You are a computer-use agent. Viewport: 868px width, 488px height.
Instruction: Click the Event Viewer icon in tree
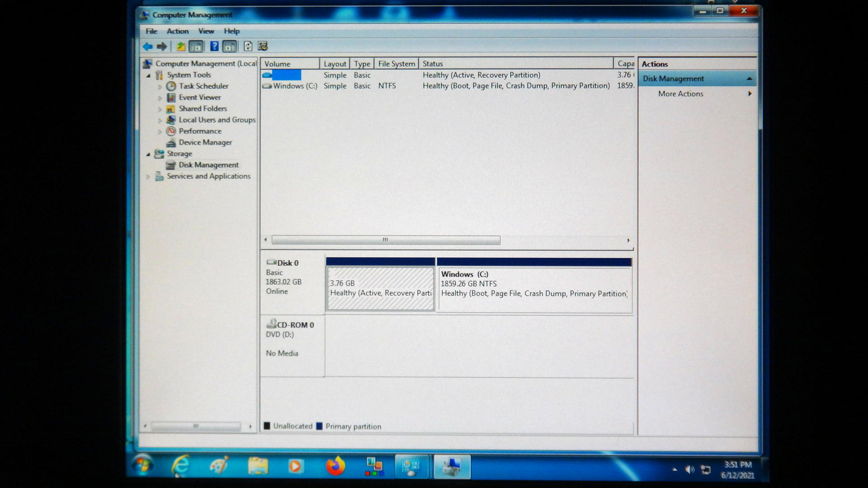click(171, 97)
